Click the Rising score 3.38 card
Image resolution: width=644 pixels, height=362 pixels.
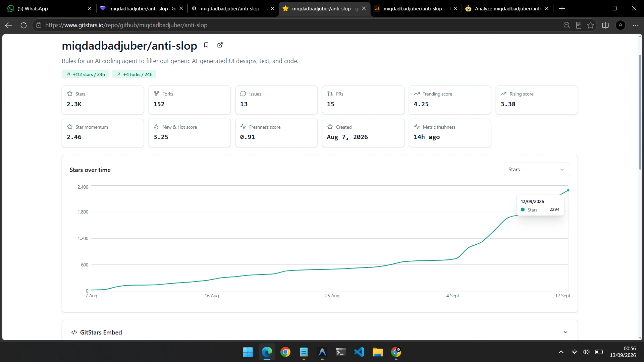click(537, 100)
